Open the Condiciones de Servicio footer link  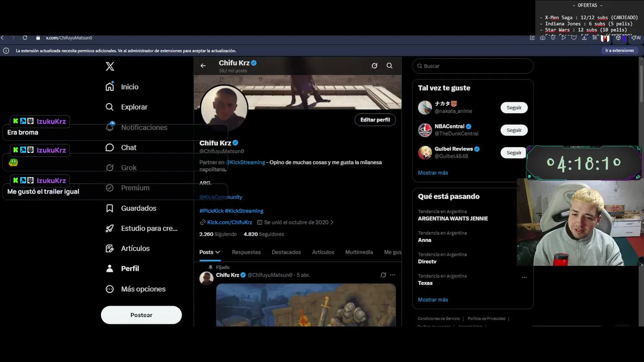point(439,318)
